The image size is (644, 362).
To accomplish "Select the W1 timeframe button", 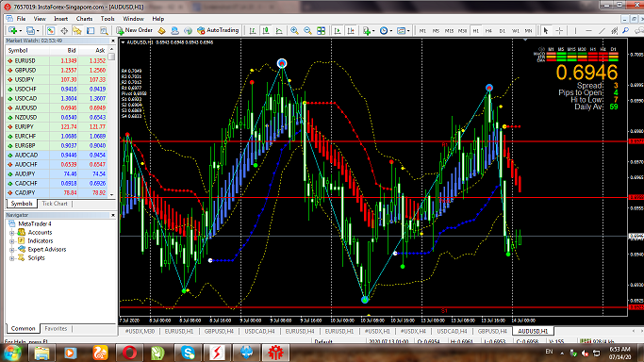I will (x=515, y=30).
